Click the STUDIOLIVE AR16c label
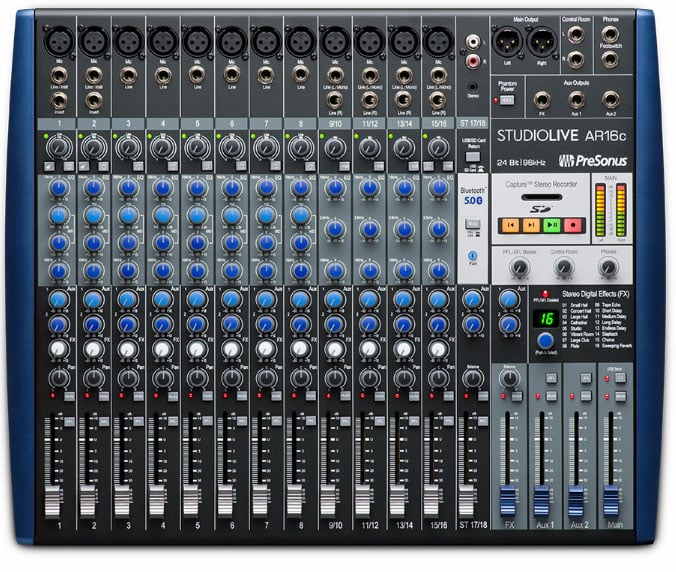Image resolution: width=676 pixels, height=572 pixels. coord(561,136)
